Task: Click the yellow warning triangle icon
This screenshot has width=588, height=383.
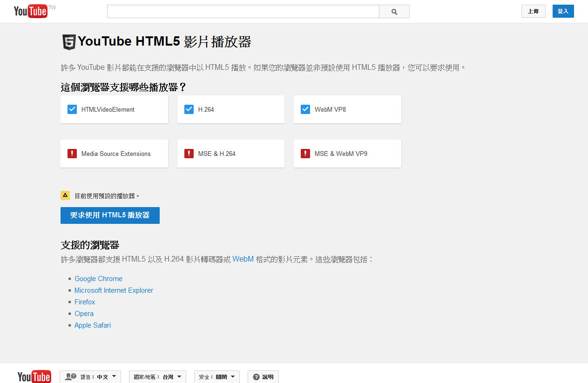Action: tap(65, 195)
